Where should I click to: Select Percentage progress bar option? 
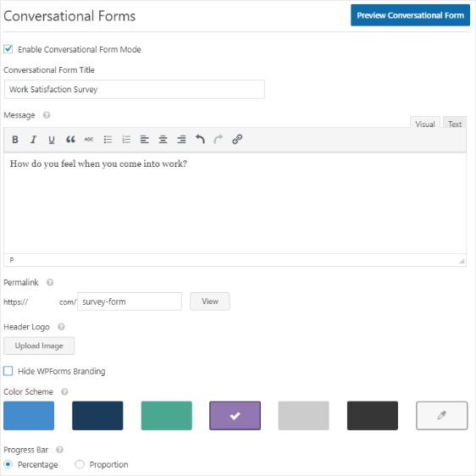point(8,464)
